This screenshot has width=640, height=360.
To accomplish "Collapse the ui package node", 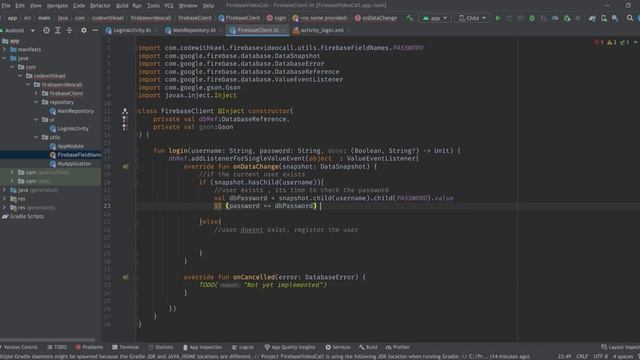I will pyautogui.click(x=36, y=120).
